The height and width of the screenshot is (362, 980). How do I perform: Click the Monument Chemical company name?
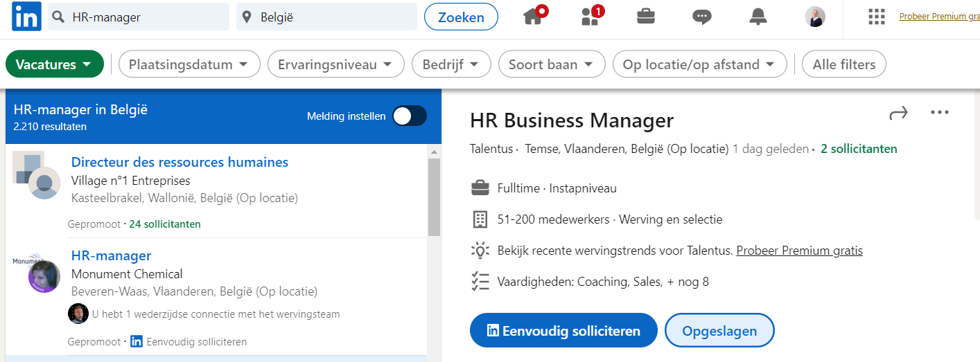[x=127, y=274]
